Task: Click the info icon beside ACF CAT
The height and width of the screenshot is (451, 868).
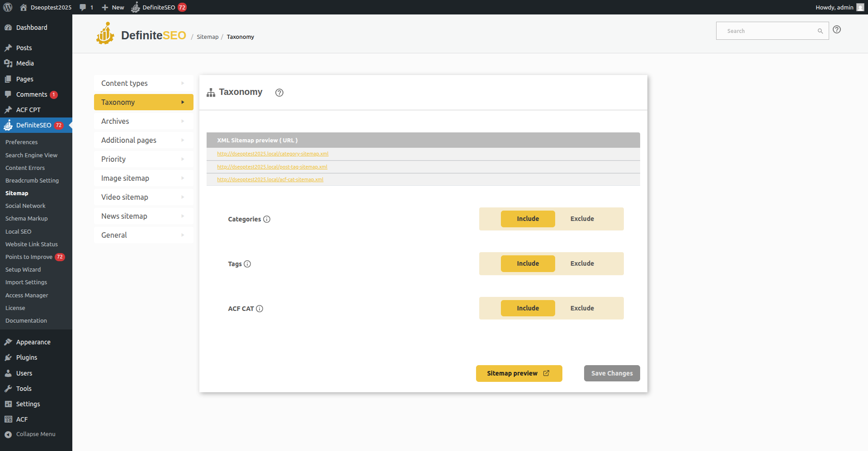Action: pos(259,309)
